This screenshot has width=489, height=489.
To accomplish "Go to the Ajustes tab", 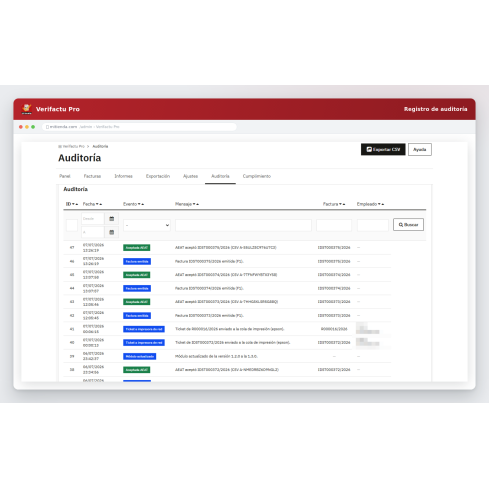I will (x=190, y=176).
